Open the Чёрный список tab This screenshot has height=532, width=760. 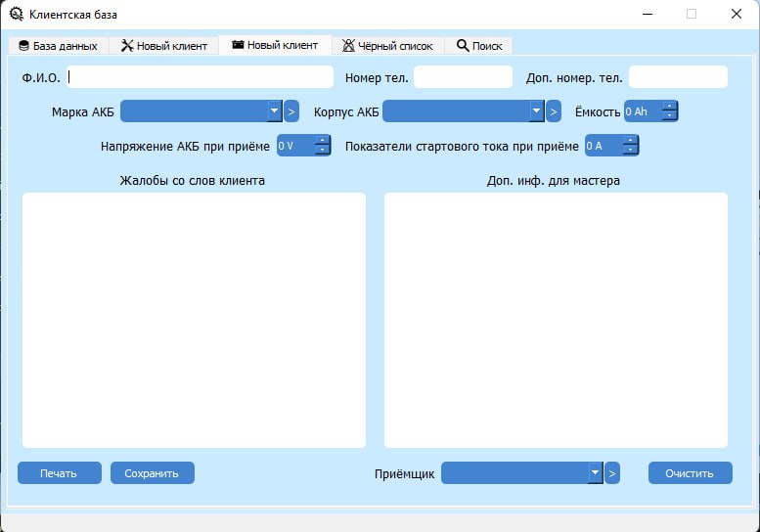(387, 46)
